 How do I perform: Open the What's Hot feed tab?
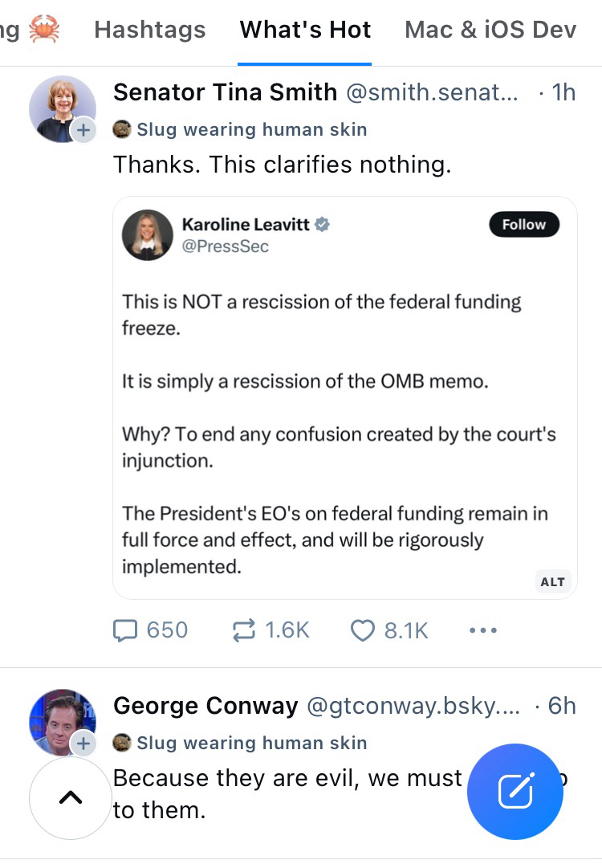(305, 31)
